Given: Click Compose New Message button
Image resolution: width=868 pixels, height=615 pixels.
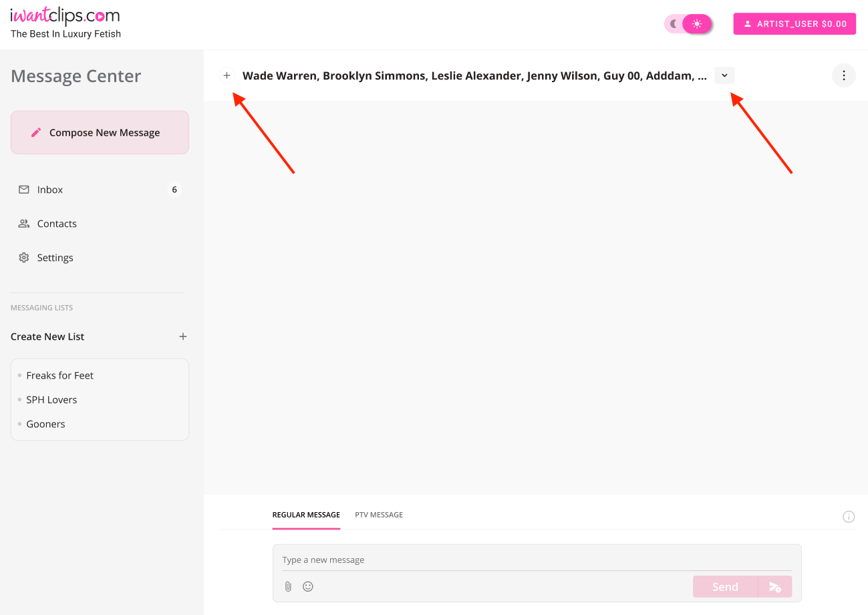Looking at the screenshot, I should (100, 132).
